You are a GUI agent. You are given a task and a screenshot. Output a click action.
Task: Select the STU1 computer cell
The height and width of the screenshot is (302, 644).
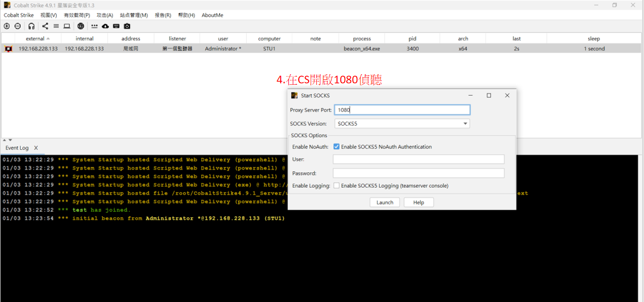tap(269, 49)
